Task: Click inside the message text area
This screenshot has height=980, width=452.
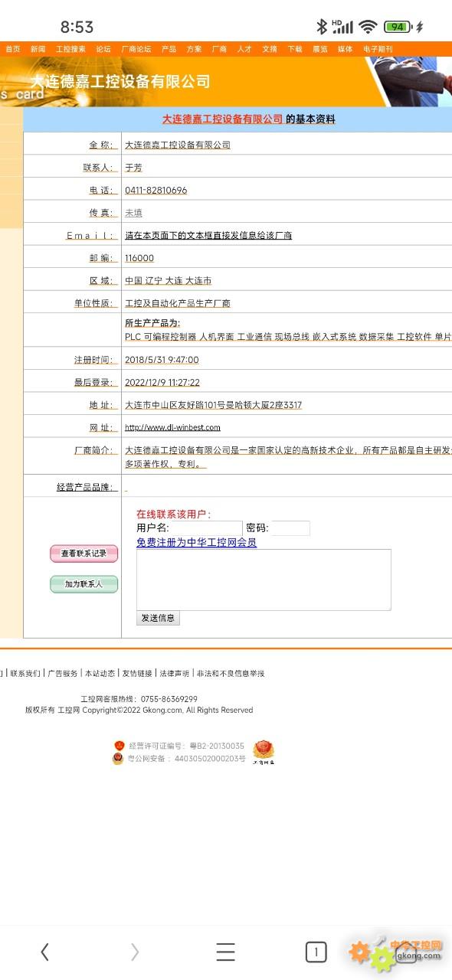Action: 264,580
